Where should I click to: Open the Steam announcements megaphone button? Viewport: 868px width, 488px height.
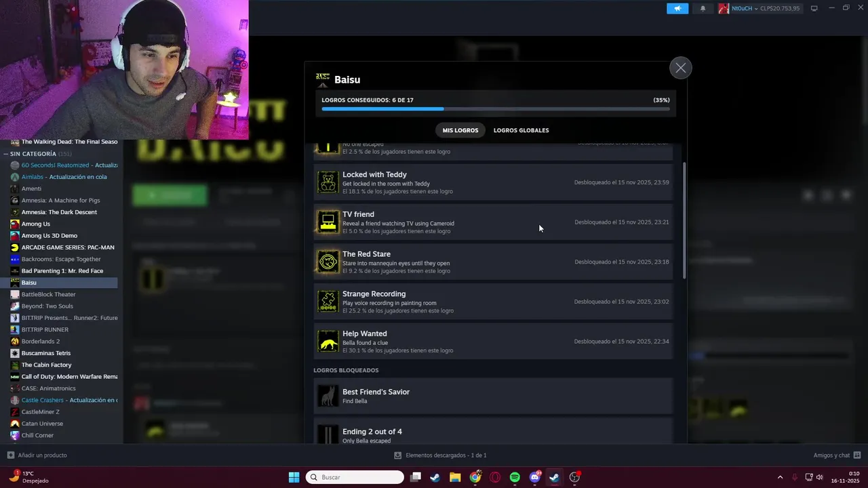677,8
